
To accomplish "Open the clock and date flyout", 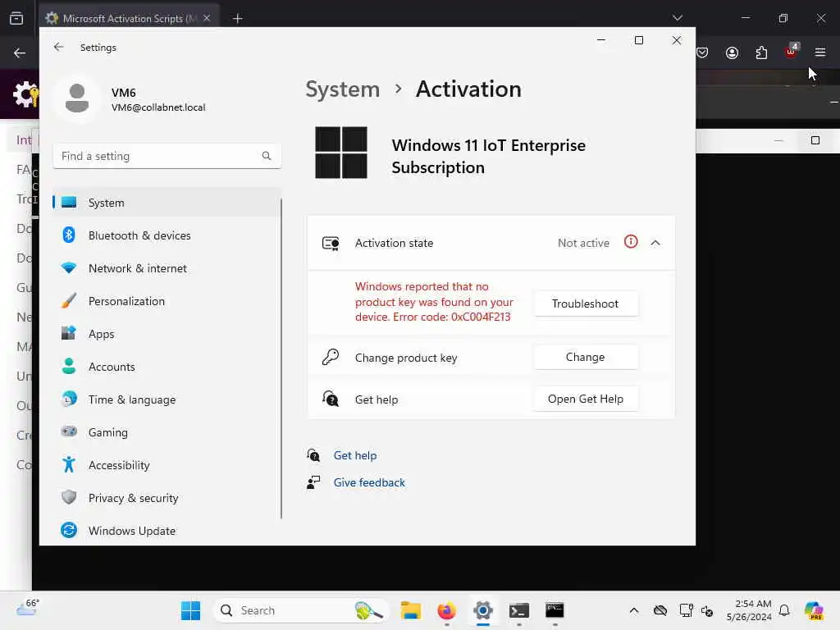I will pos(749,610).
